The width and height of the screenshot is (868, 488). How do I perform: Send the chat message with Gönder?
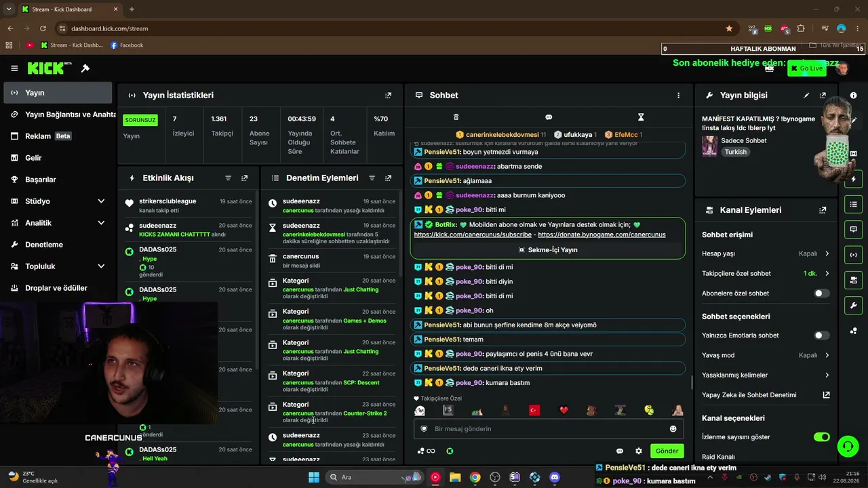point(667,451)
